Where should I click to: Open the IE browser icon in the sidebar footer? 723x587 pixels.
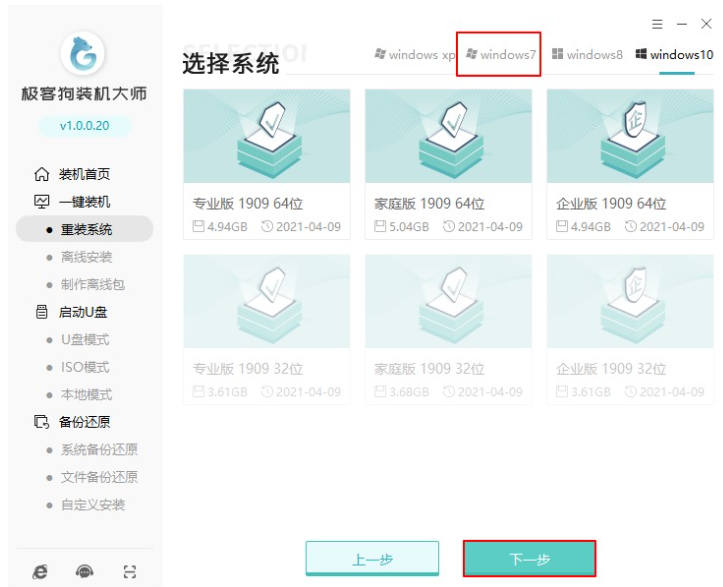[40, 572]
